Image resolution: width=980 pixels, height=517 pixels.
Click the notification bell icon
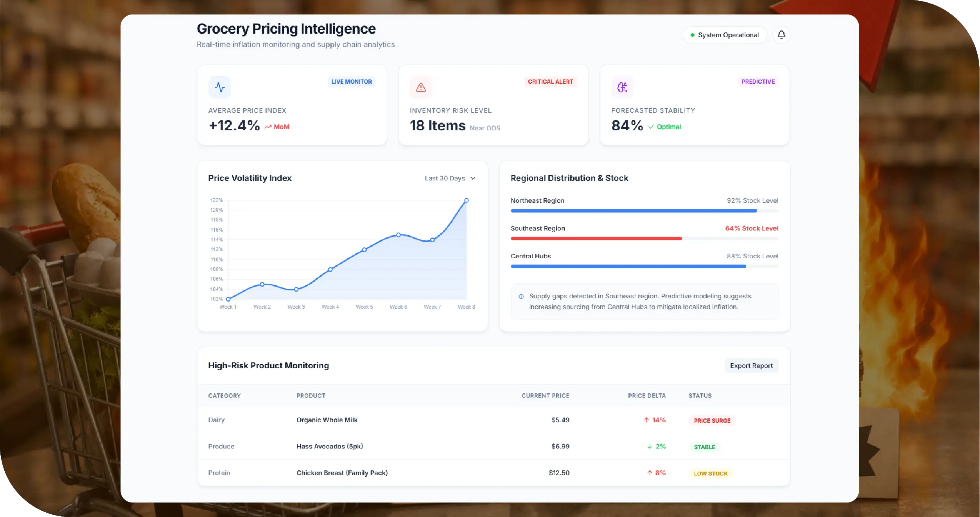coord(782,35)
